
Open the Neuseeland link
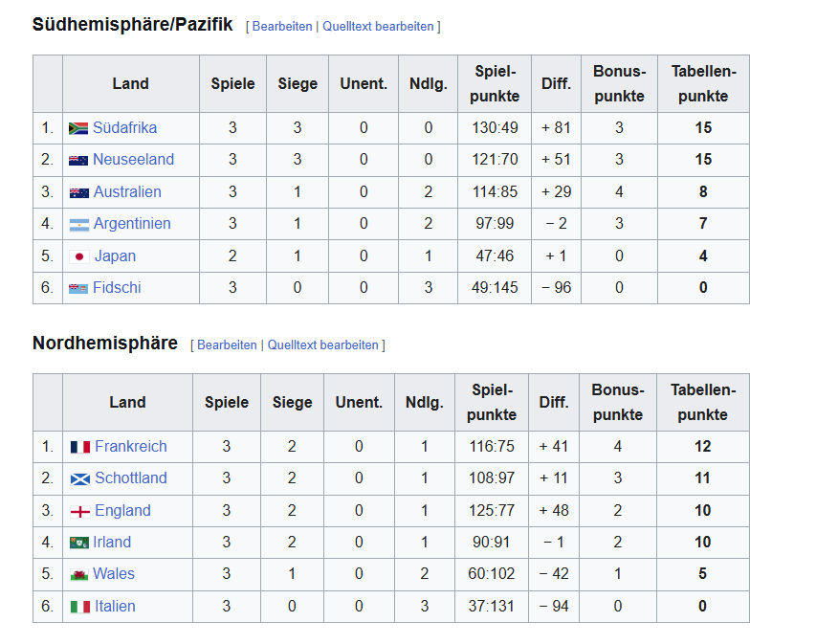coord(133,159)
